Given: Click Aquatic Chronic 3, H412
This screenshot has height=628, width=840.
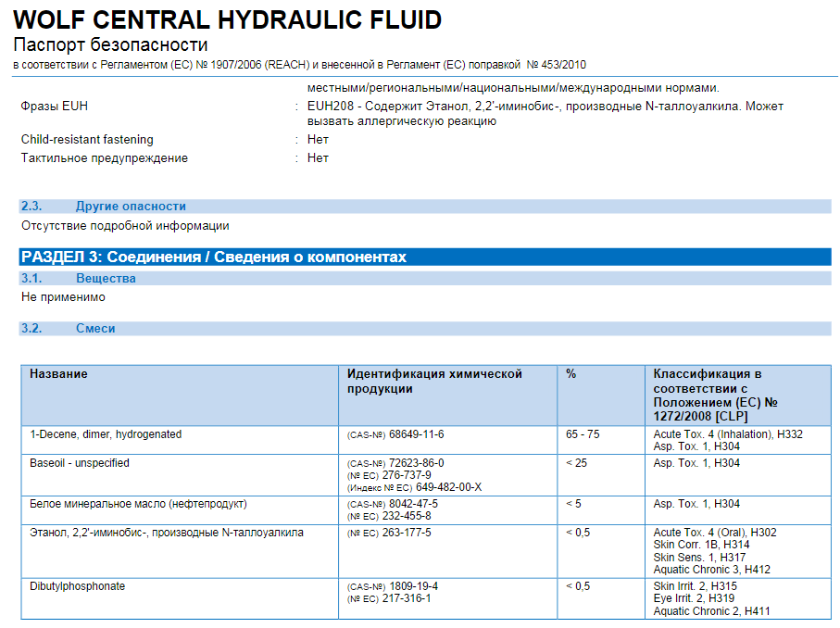Looking at the screenshot, I should click(x=711, y=570).
